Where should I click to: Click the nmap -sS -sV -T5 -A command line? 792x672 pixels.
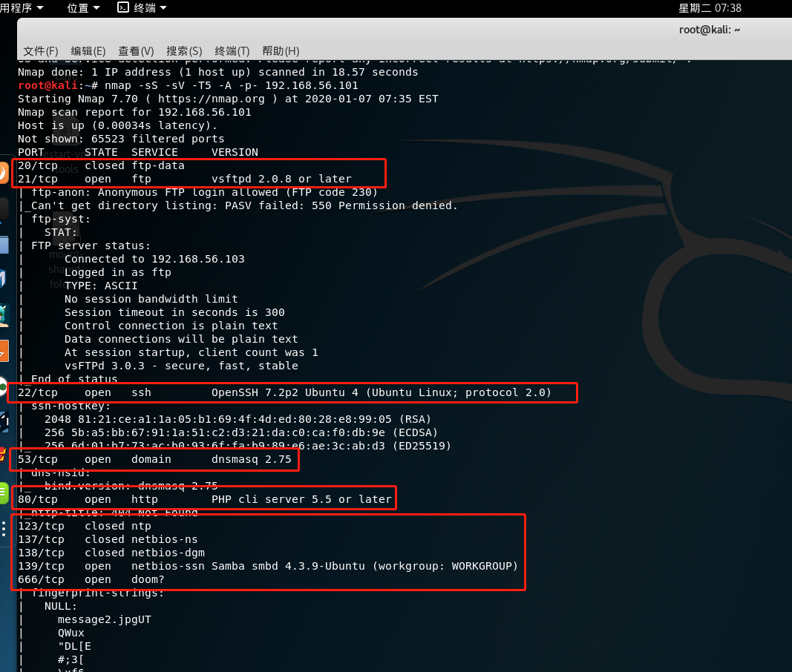pos(232,85)
